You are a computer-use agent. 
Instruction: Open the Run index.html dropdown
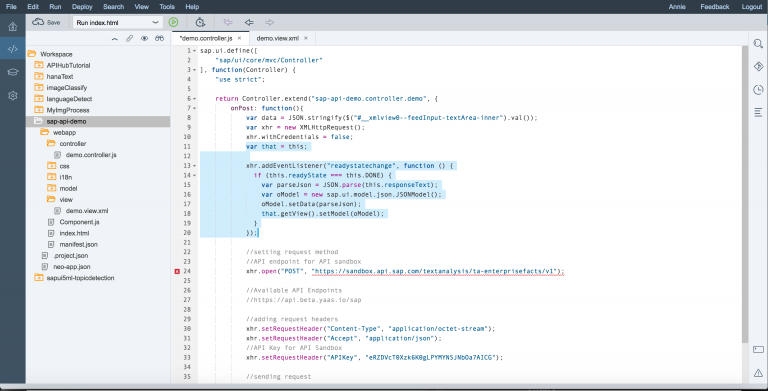pyautogui.click(x=118, y=23)
